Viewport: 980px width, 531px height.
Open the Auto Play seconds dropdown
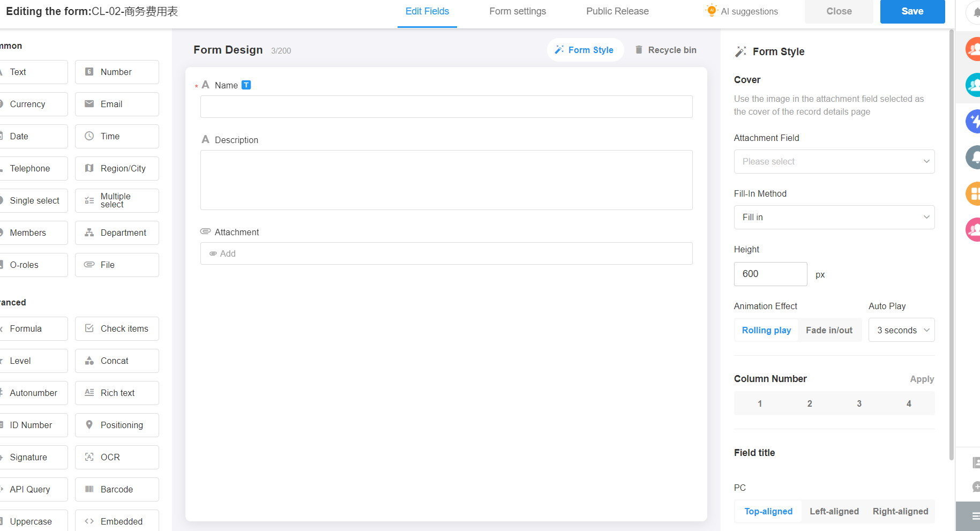point(902,330)
